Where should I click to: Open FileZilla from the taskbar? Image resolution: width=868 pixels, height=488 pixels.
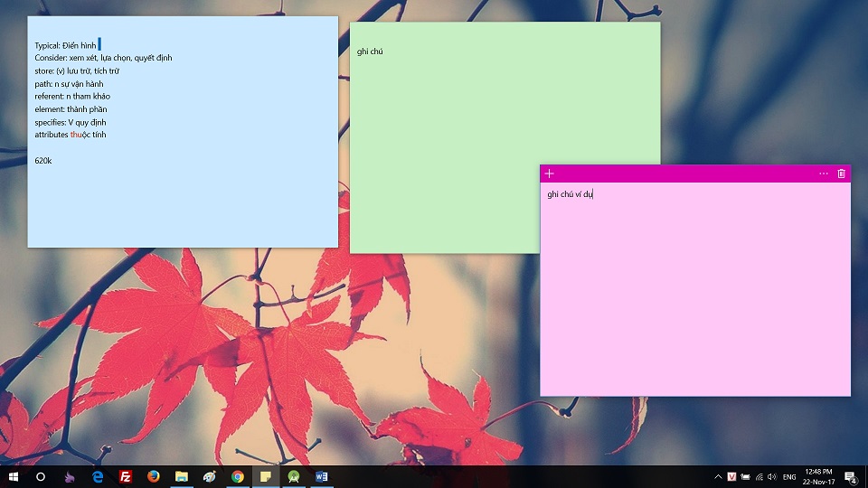click(126, 476)
